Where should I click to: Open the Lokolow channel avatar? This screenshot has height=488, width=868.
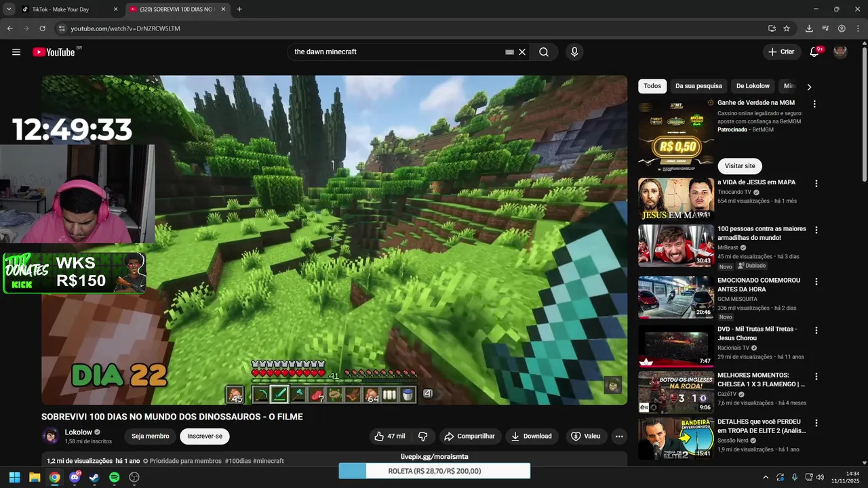50,436
